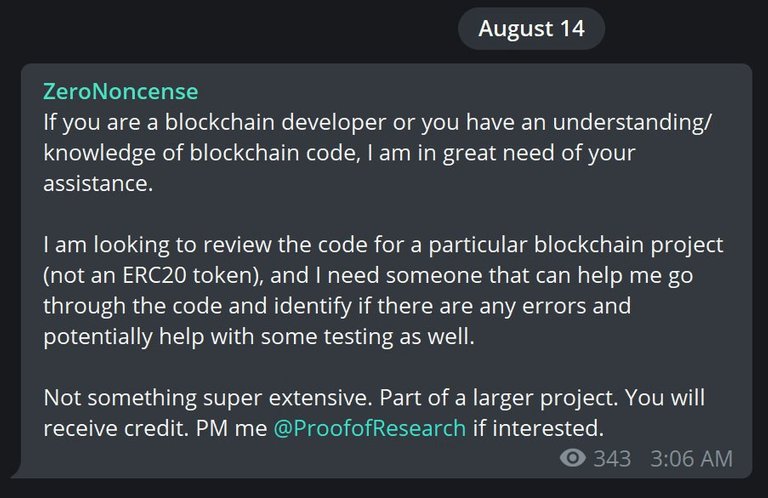
Task: Click the line starting "I am looking to review"
Action: tap(383, 245)
